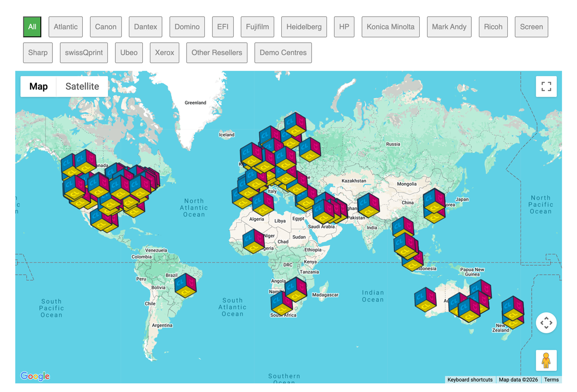
Task: Open Keyboard shortcuts for the map
Action: [x=470, y=379]
